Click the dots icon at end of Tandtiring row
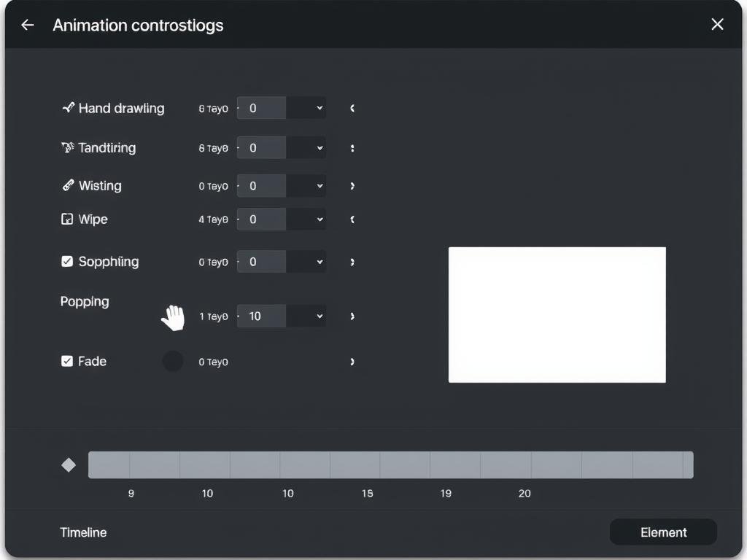The image size is (747, 560). point(352,148)
